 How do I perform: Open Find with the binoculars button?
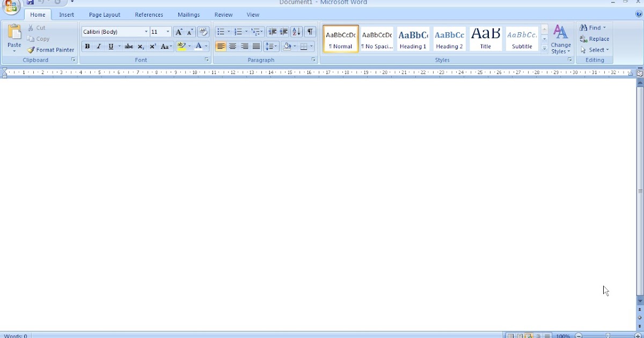click(x=593, y=27)
